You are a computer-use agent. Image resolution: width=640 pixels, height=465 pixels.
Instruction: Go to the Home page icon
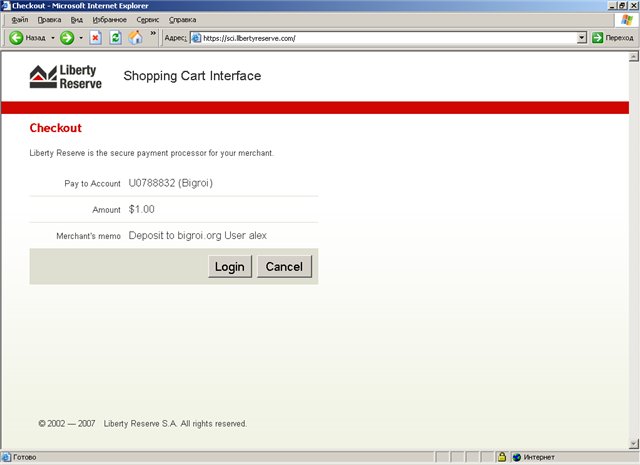click(135, 38)
